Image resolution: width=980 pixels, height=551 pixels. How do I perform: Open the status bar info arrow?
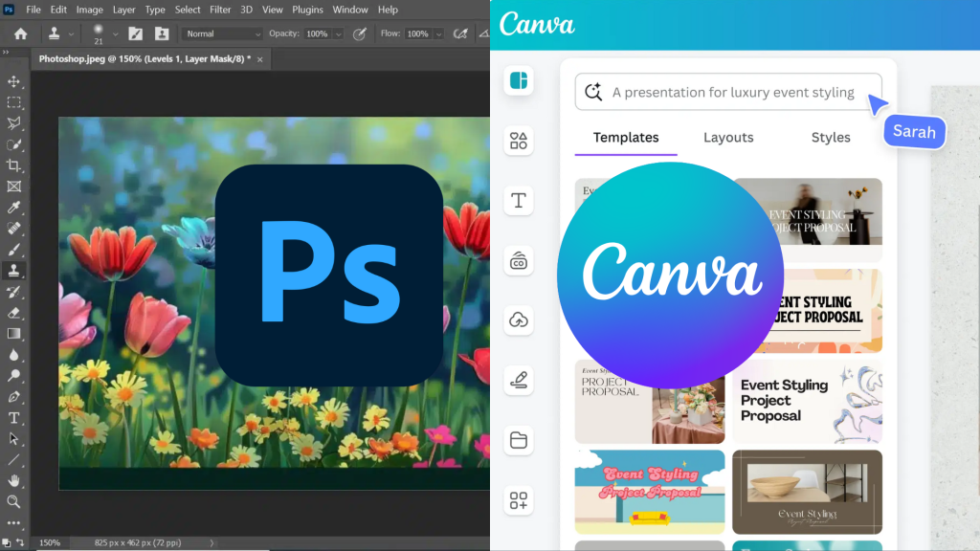click(x=212, y=543)
